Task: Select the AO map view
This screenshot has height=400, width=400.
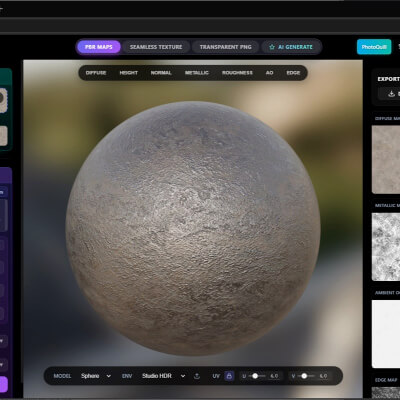Action: [x=269, y=73]
